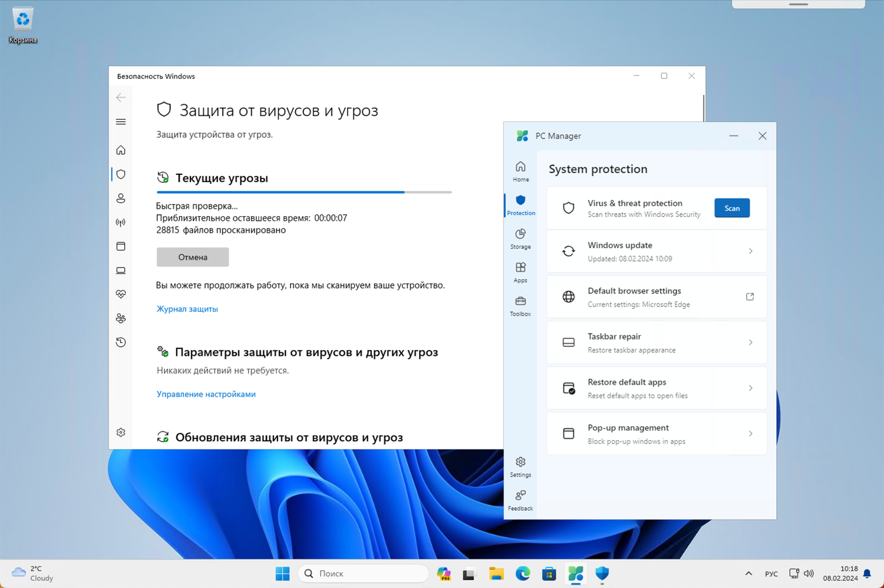Click the PC Manager icon in the taskbar
Image resolution: width=884 pixels, height=588 pixels.
tap(576, 573)
